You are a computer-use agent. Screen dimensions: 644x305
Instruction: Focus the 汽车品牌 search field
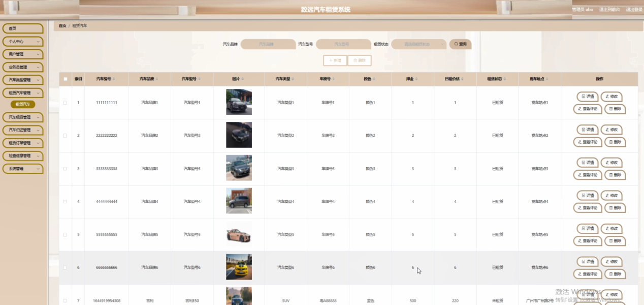coord(268,44)
